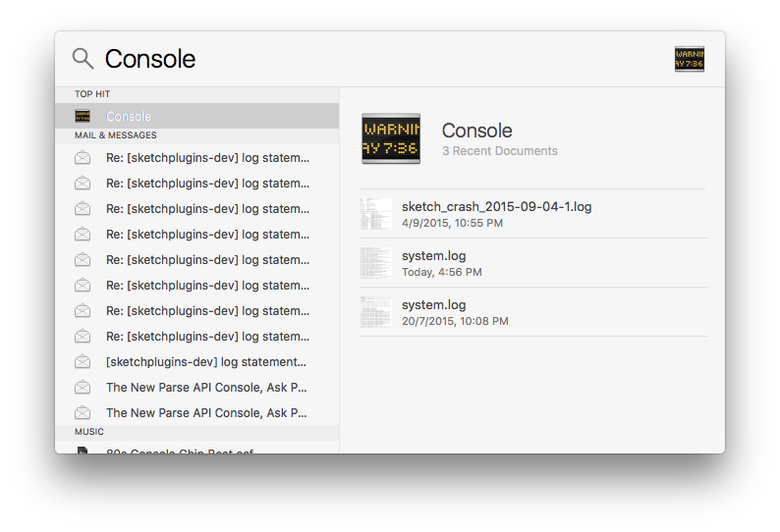Select the second "The New Parse API Console" message
Viewport: 780px width, 532px height.
[197, 412]
